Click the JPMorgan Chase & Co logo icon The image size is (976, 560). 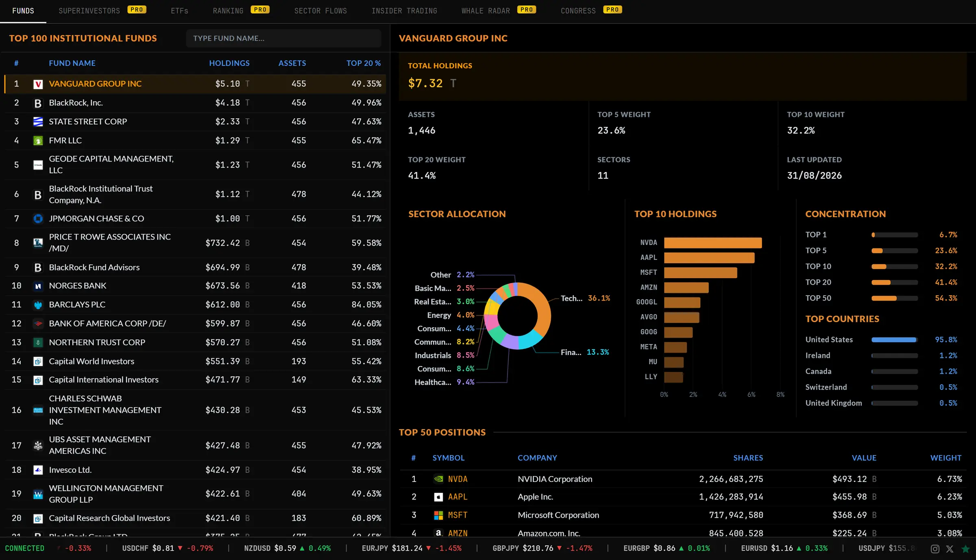(38, 219)
